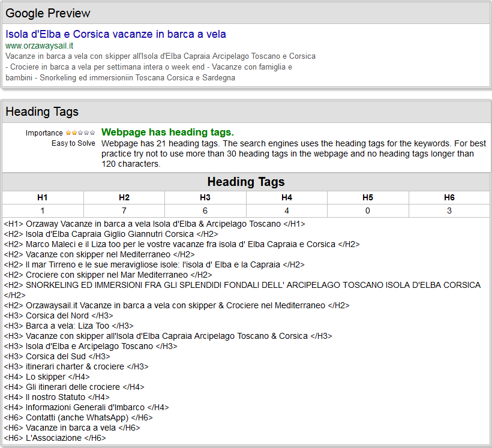Select the H2 'Isola d'Elba Capraia Giglio Giannutri' line
Viewport: 492px width, 448px height.
coord(111,234)
